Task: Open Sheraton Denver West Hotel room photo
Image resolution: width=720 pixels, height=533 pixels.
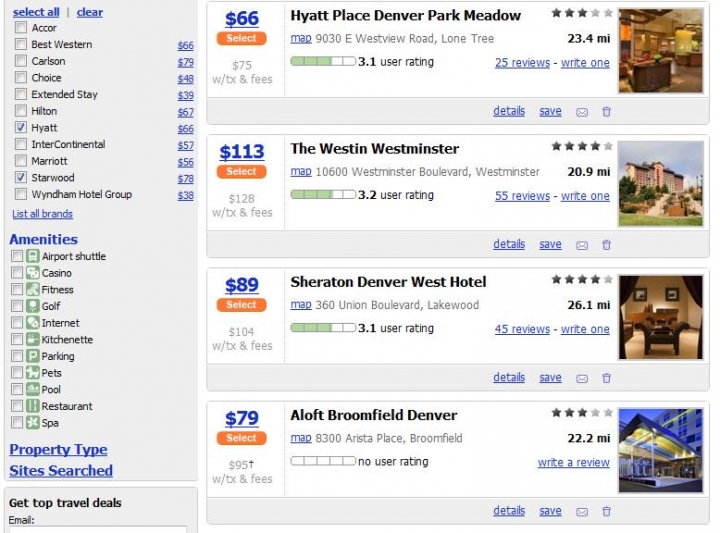Action: [660, 317]
